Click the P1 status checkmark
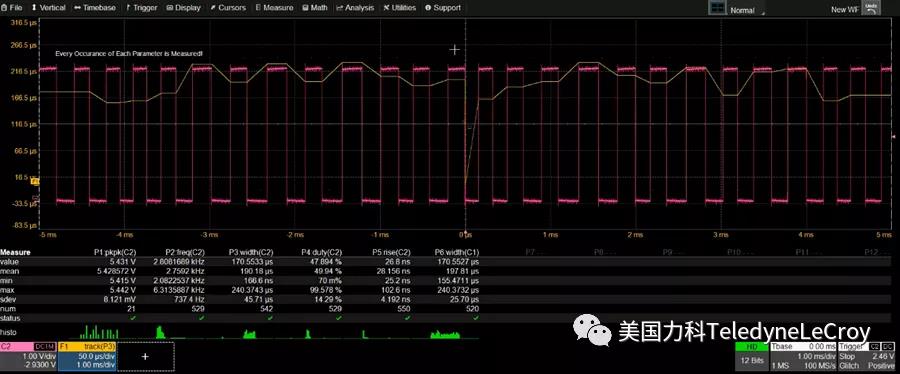The width and height of the screenshot is (900, 374). point(133,318)
